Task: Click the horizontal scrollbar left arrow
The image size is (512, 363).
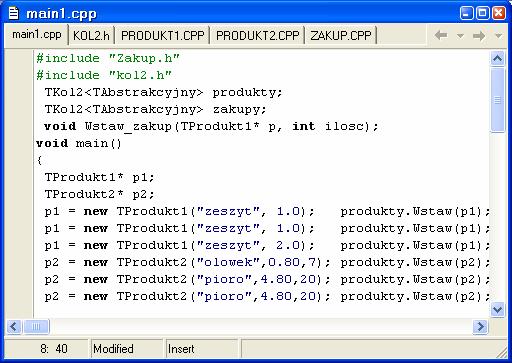Action: 14,326
